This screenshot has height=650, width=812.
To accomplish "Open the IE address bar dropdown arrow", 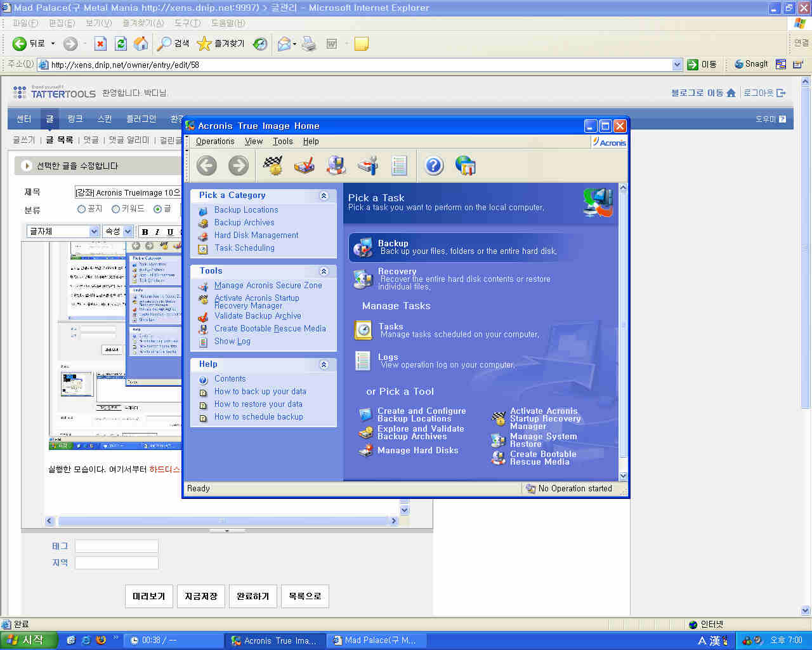I will 677,64.
